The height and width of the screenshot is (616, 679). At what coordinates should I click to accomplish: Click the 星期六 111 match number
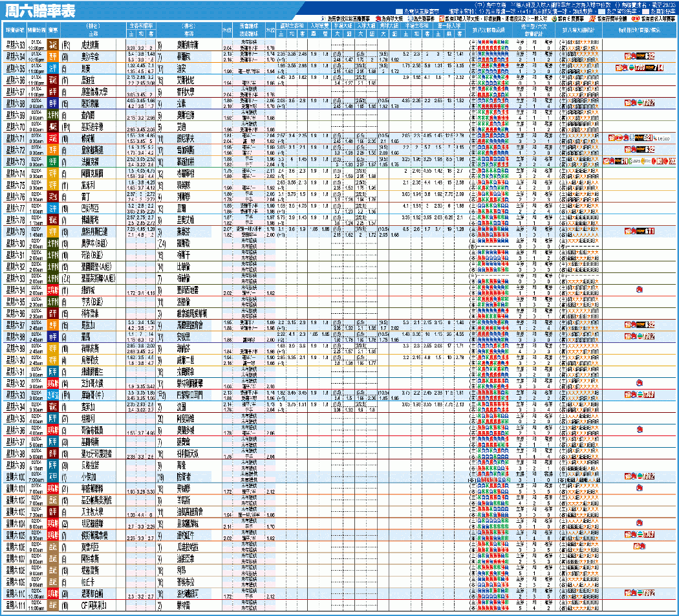[16, 606]
